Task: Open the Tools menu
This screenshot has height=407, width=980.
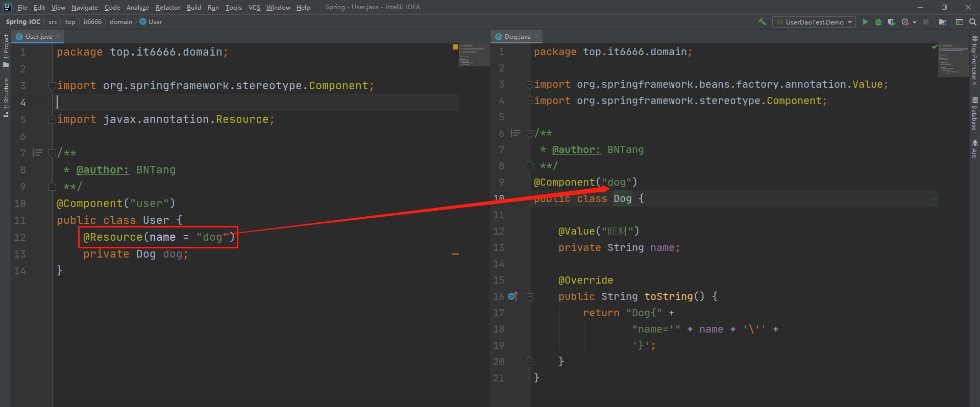Action: tap(233, 7)
